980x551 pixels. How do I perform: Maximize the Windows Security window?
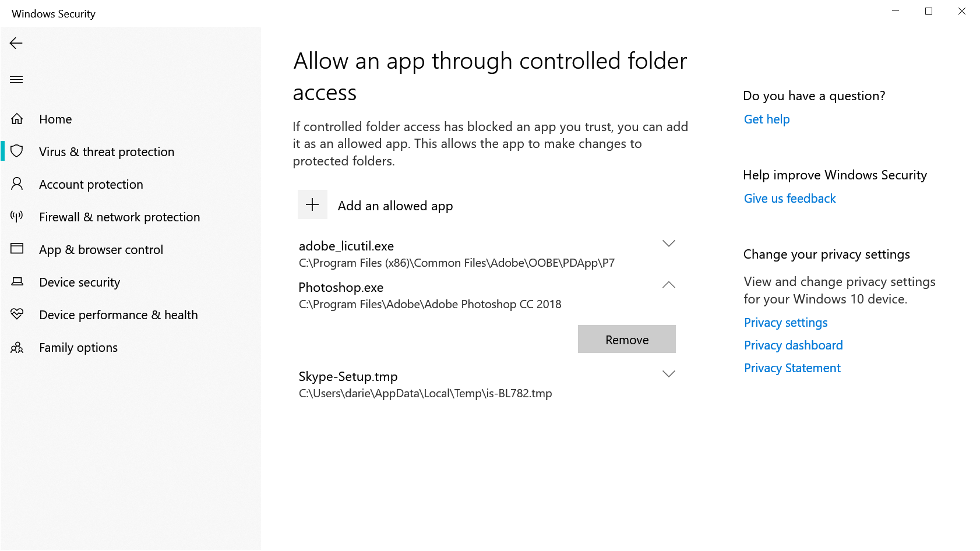[929, 11]
